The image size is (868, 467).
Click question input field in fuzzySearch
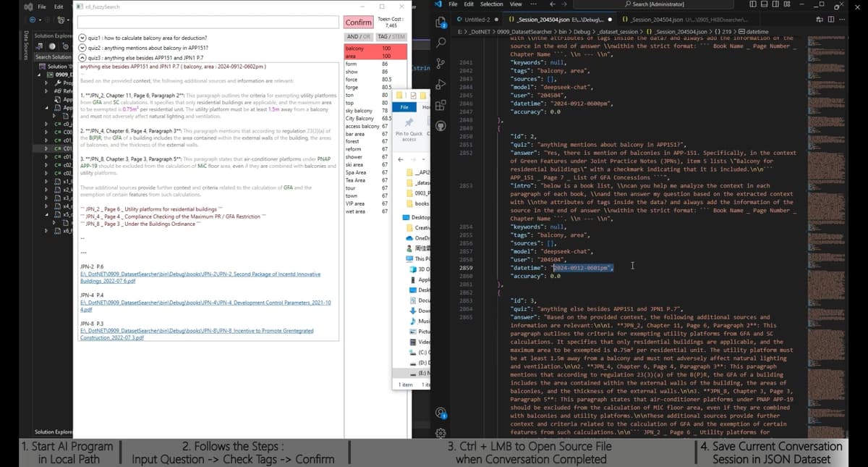(208, 23)
